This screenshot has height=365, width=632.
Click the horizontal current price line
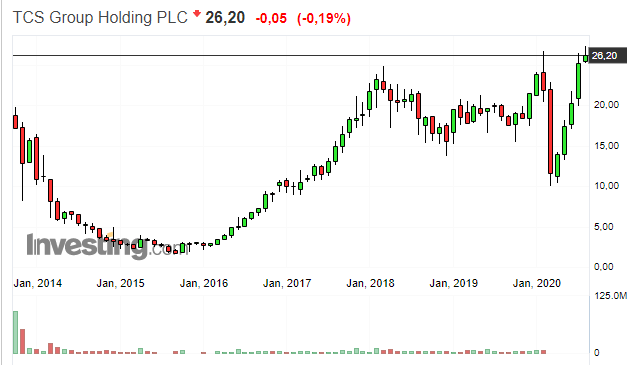(x=300, y=56)
